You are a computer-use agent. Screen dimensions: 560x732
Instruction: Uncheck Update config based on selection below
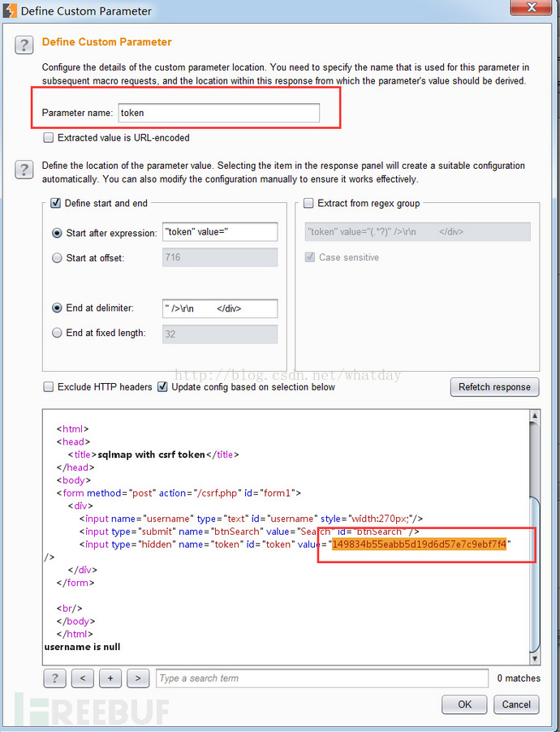click(162, 387)
